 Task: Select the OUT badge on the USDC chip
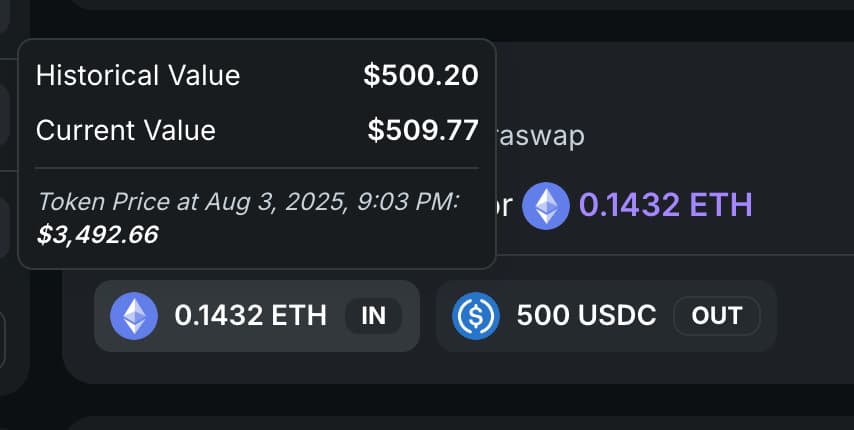pos(716,316)
